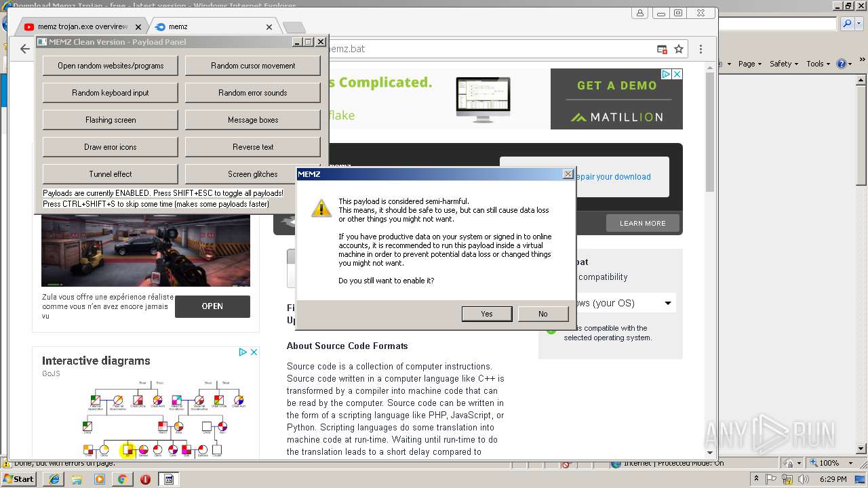This screenshot has height=488, width=868.
Task: Open Windows Media Player from taskbar
Action: coord(100,479)
